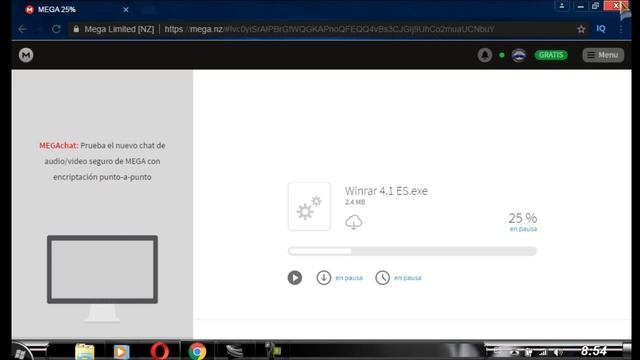Click the IQ extension icon
640x360 pixels.
click(x=601, y=29)
